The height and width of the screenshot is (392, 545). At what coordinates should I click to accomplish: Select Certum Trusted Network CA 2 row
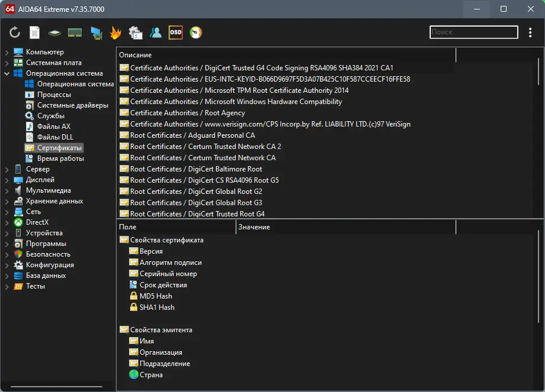click(x=200, y=147)
